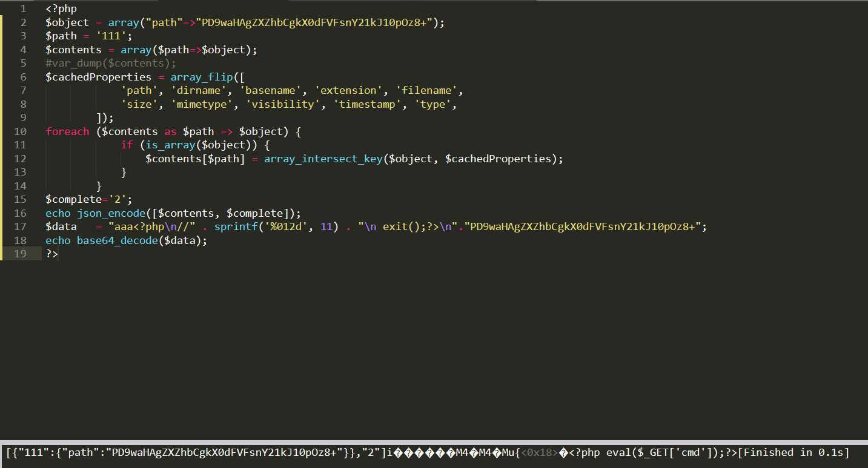868x468 pixels.
Task: Click the closing ?> tag on line 19
Action: [x=51, y=254]
